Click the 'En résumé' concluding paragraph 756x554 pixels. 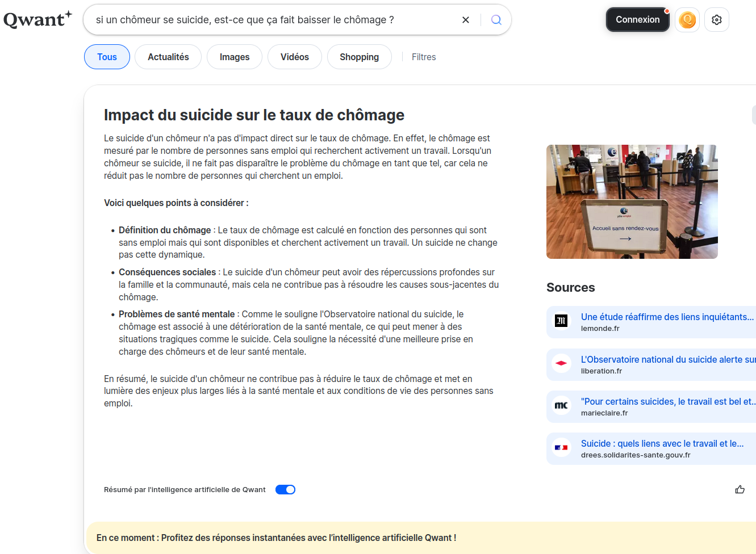pos(299,391)
